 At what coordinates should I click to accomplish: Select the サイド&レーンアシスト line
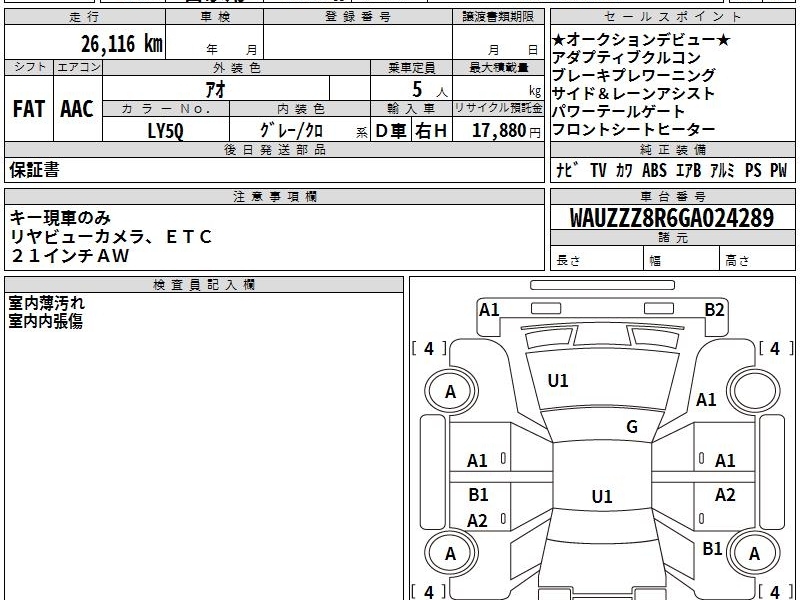[634, 93]
